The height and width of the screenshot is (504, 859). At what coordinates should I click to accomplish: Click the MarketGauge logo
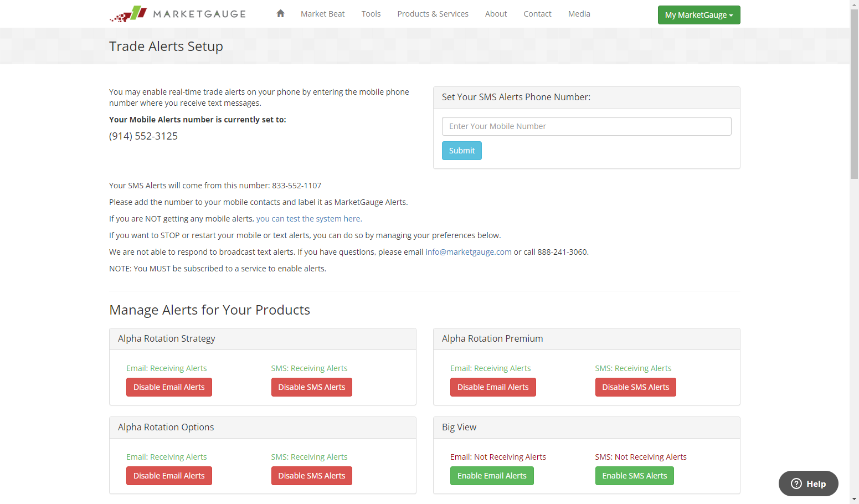(x=178, y=14)
